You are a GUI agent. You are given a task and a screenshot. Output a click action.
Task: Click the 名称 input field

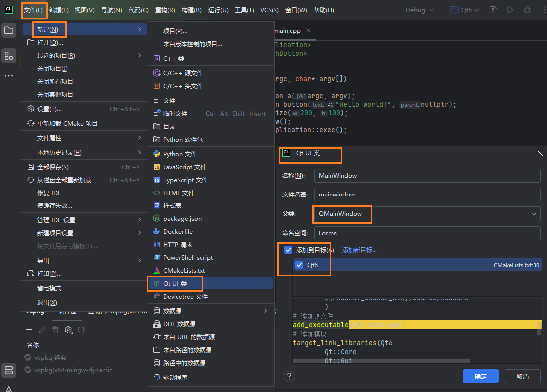click(x=427, y=176)
